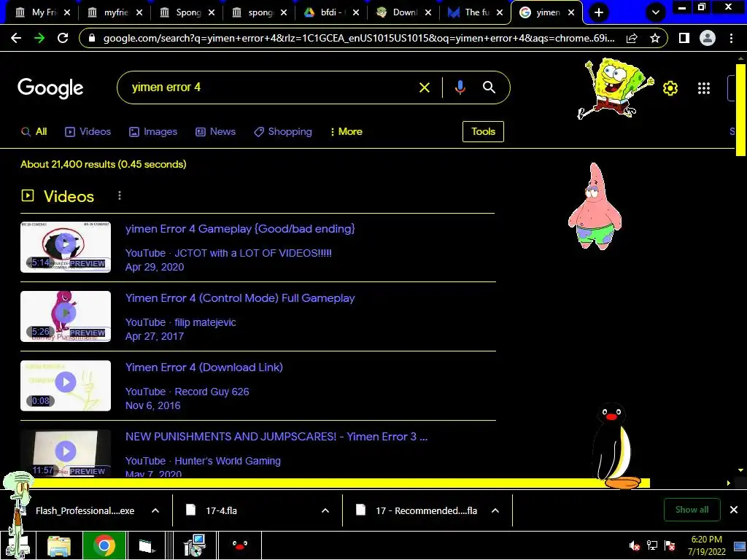This screenshot has height=560, width=747.
Task: Select the Videos search filter
Action: pyautogui.click(x=88, y=131)
